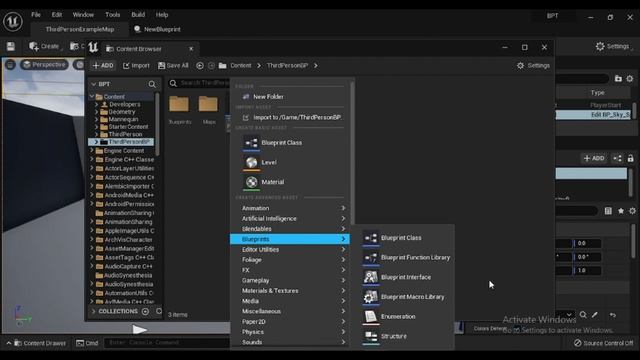Click breadcrumb arrow after ThirdPersonBP

316,65
